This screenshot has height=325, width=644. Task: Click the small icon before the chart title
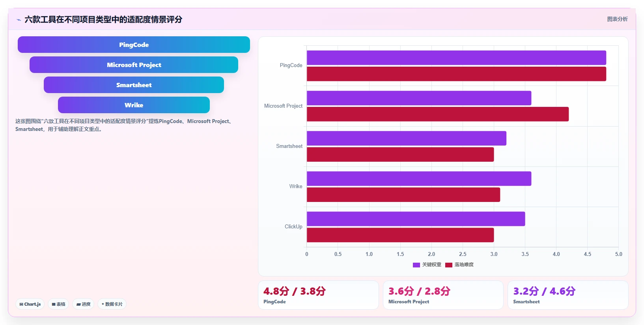[19, 20]
